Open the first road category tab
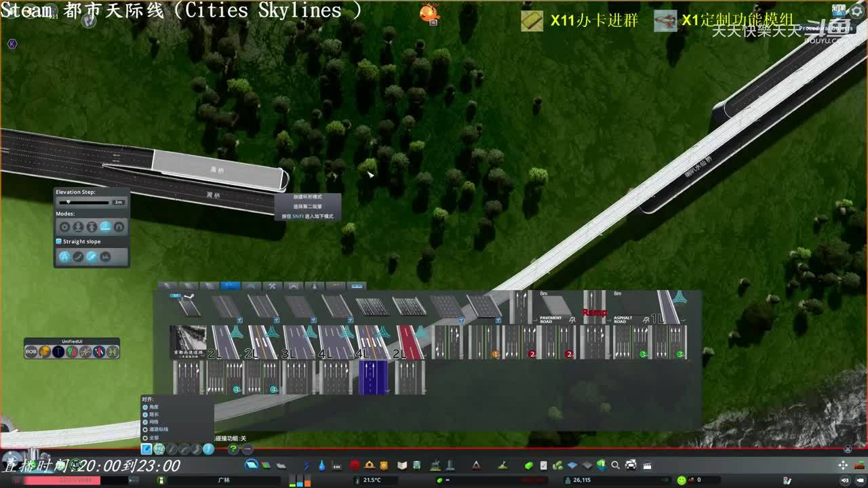 coord(167,286)
